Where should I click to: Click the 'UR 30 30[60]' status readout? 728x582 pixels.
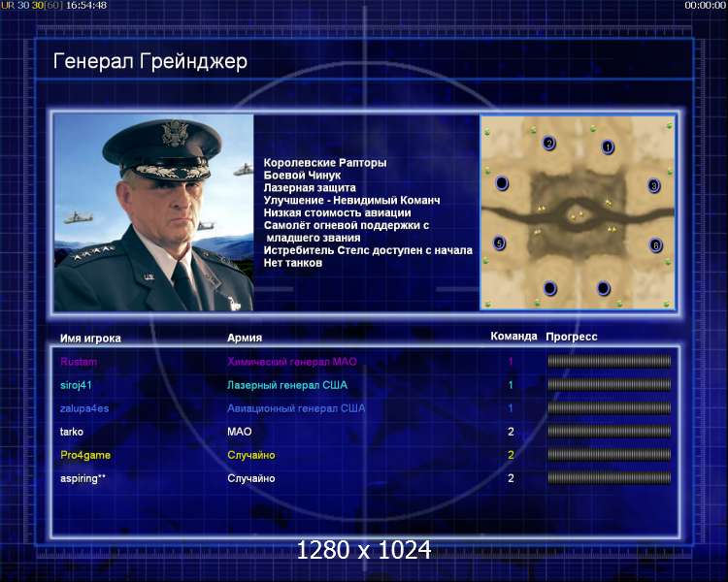pyautogui.click(x=32, y=5)
